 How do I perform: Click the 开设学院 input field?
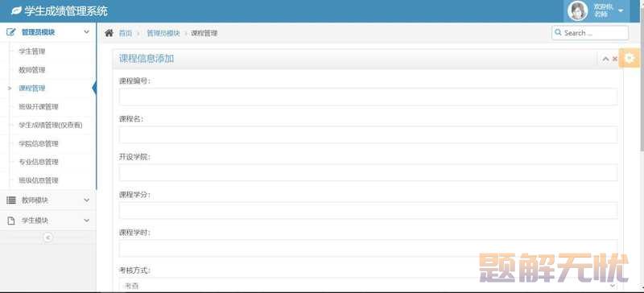click(368, 172)
